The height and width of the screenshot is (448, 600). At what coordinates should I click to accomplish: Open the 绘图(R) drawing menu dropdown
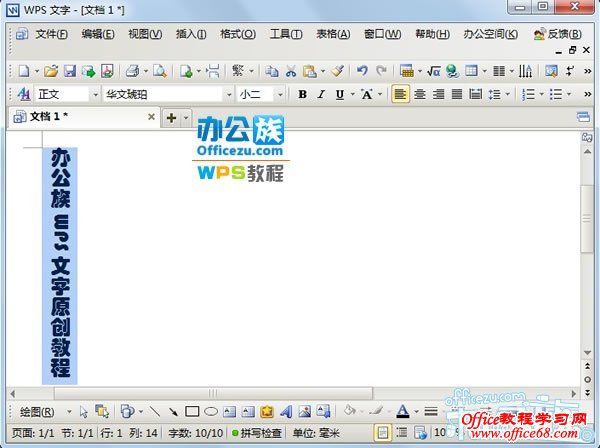coord(69,412)
